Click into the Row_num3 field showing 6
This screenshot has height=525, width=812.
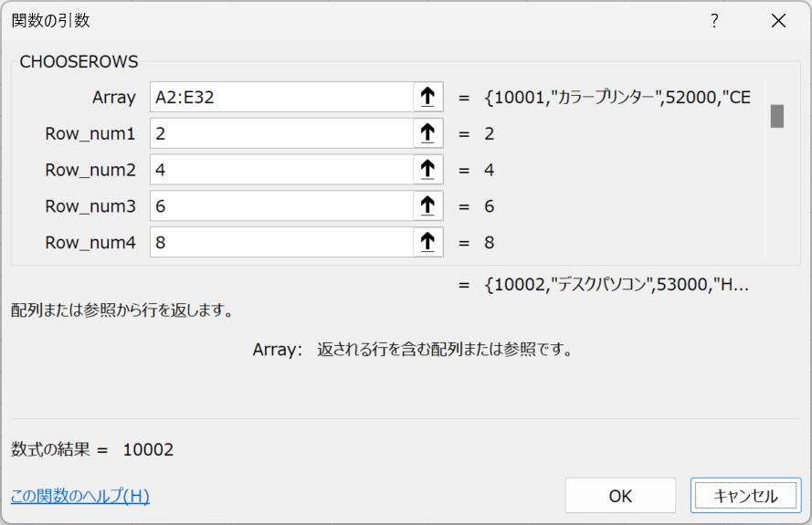281,206
